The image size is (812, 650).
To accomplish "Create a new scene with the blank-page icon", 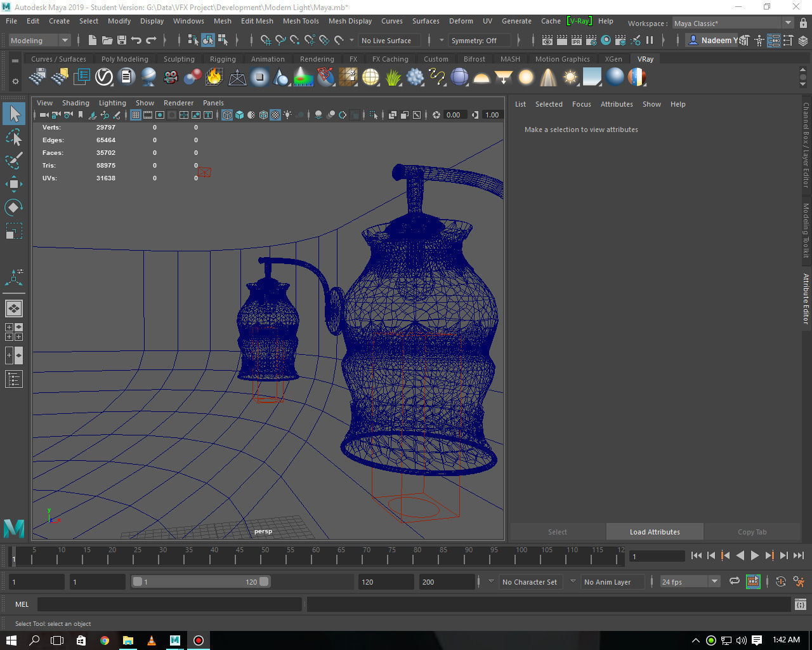I will pyautogui.click(x=93, y=40).
